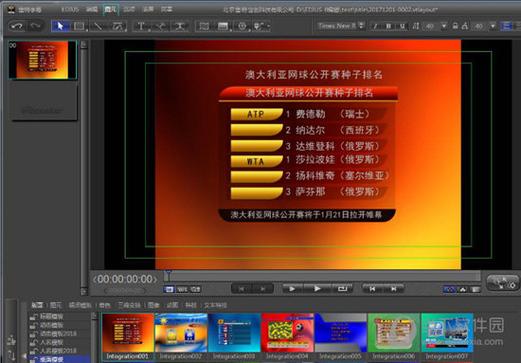Select the arrow selection tool

coord(60,26)
